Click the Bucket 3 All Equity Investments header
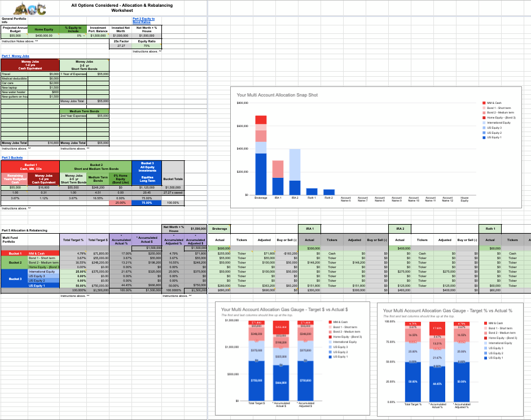The height and width of the screenshot is (420, 531). pyautogui.click(x=146, y=167)
